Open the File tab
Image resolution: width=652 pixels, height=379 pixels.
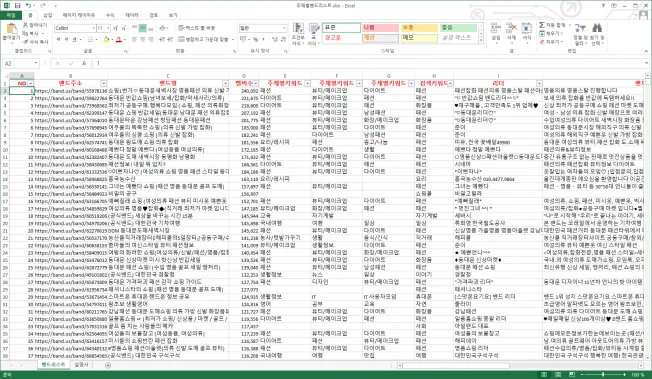point(11,15)
